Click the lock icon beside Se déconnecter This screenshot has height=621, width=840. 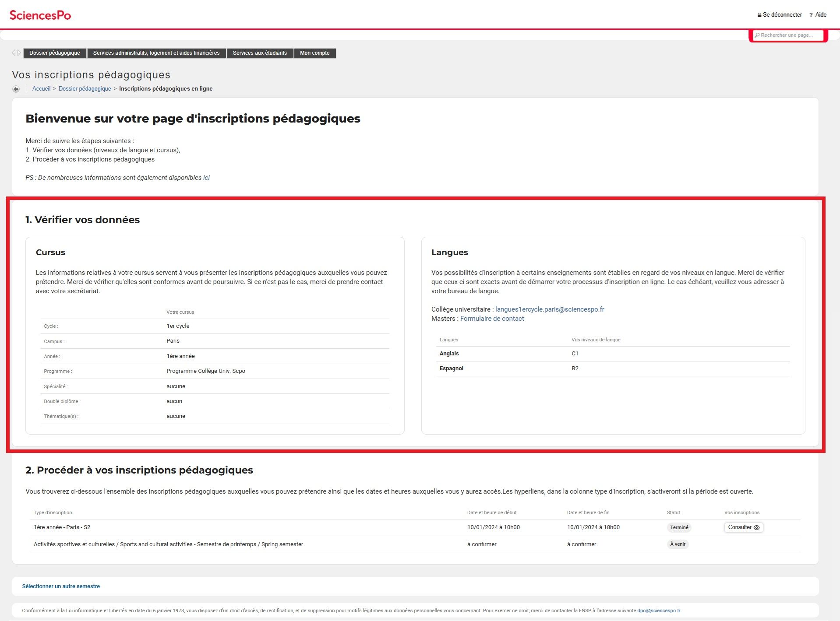coord(759,14)
